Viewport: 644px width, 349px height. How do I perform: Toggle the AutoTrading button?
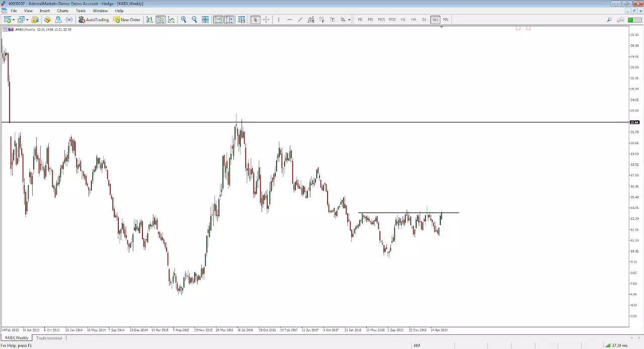(x=94, y=20)
